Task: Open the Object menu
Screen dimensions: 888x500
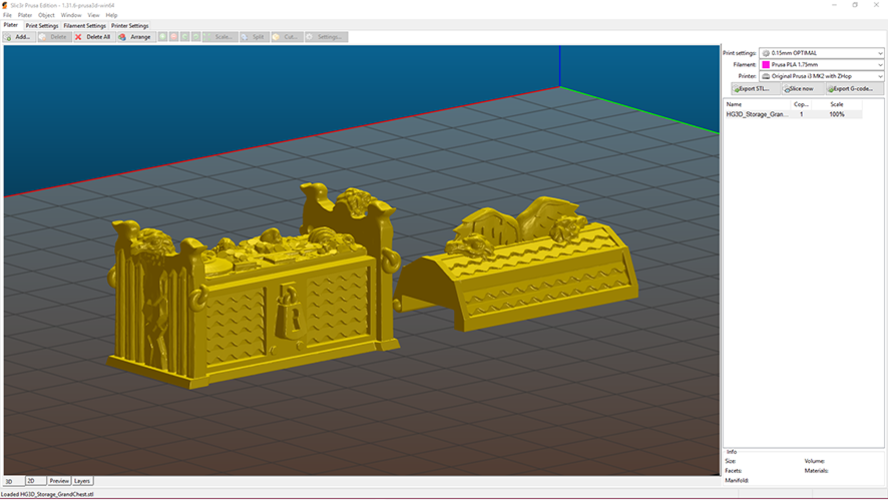Action: click(x=46, y=15)
